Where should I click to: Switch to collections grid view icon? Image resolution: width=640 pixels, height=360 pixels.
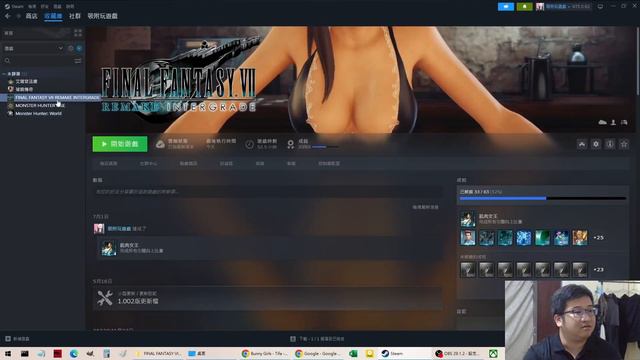pos(78,33)
